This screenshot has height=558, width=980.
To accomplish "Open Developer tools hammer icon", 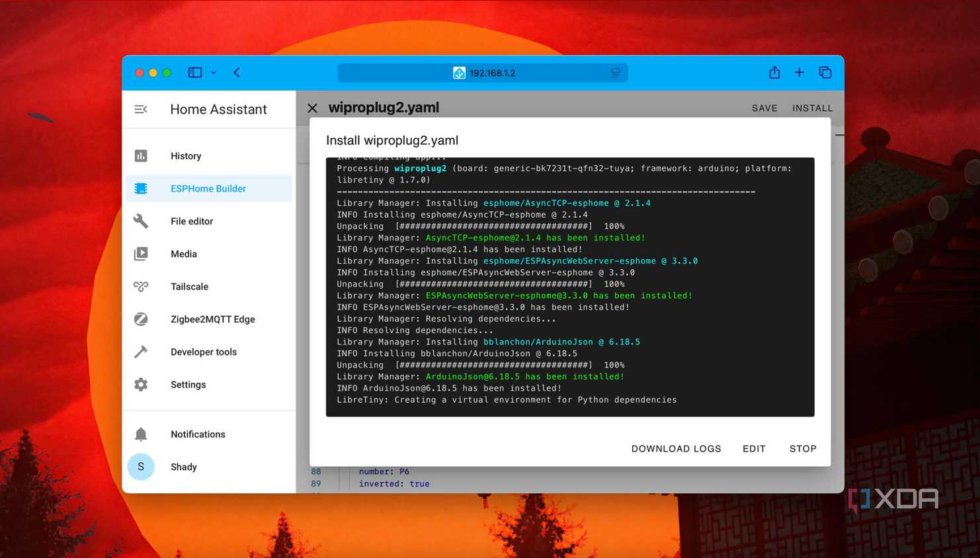I will point(141,352).
